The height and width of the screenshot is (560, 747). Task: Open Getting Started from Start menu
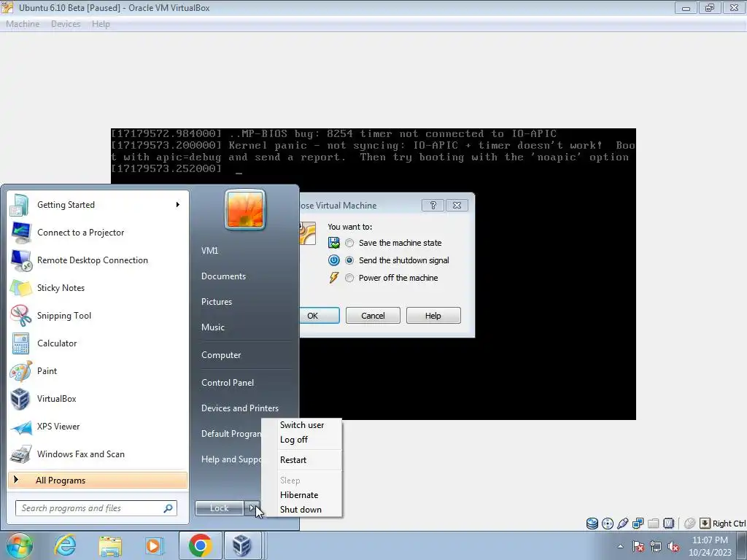coord(98,205)
